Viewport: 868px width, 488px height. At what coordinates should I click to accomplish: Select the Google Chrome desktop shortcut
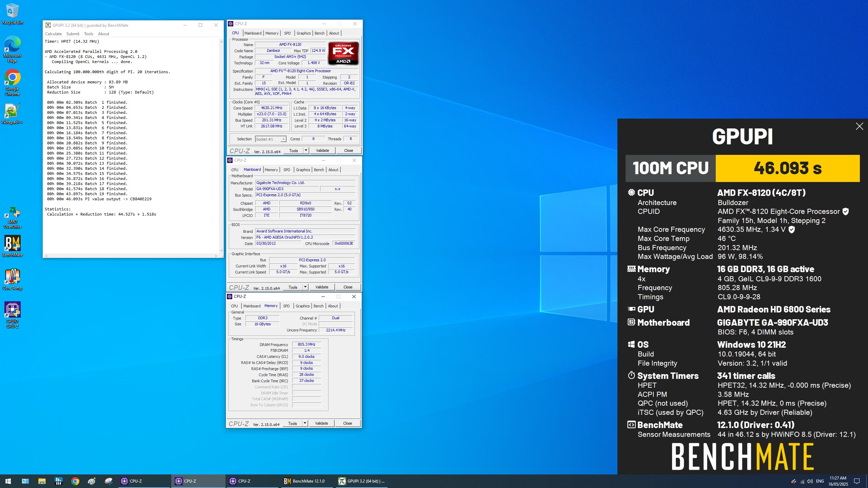[x=12, y=83]
